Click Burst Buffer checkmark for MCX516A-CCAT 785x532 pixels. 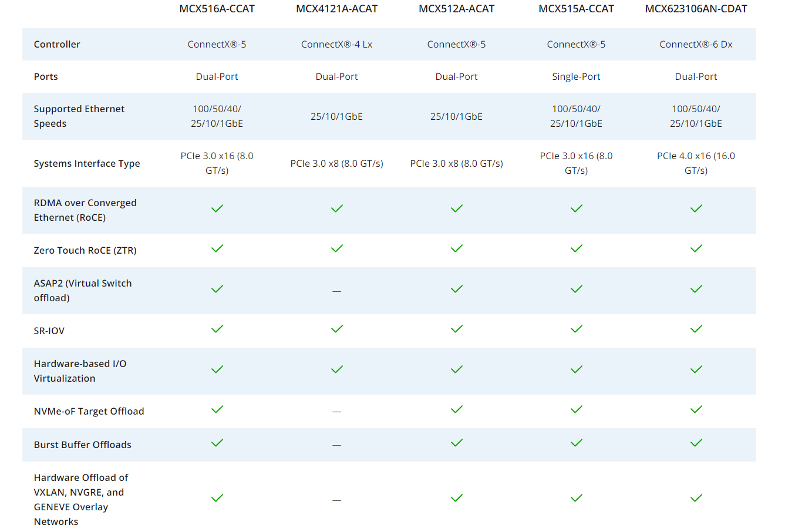point(217,443)
